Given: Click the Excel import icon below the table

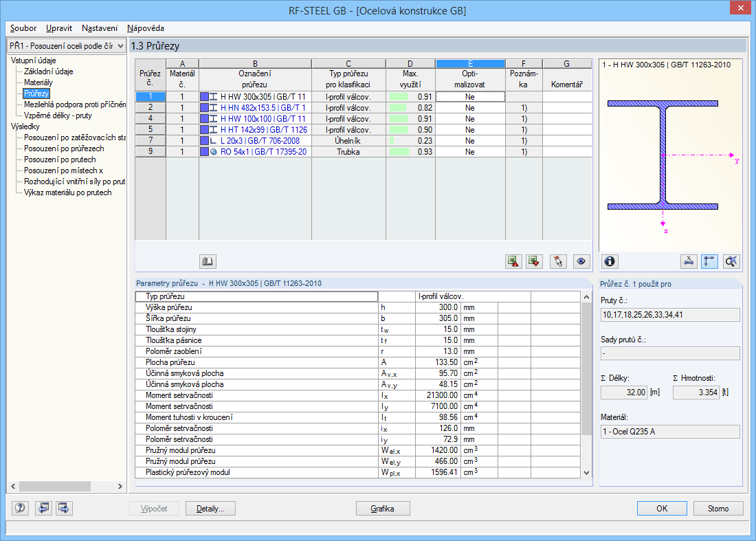Looking at the screenshot, I should click(534, 261).
